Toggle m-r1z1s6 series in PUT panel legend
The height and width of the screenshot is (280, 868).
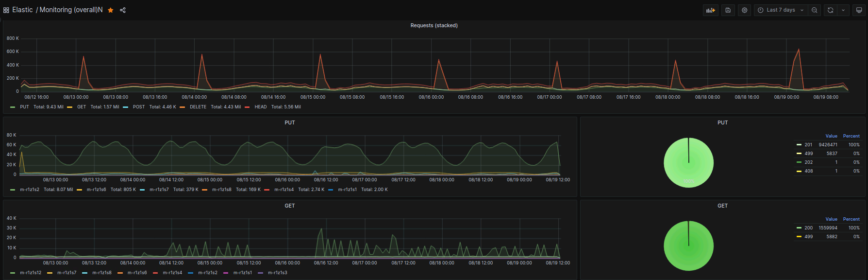pyautogui.click(x=96, y=190)
